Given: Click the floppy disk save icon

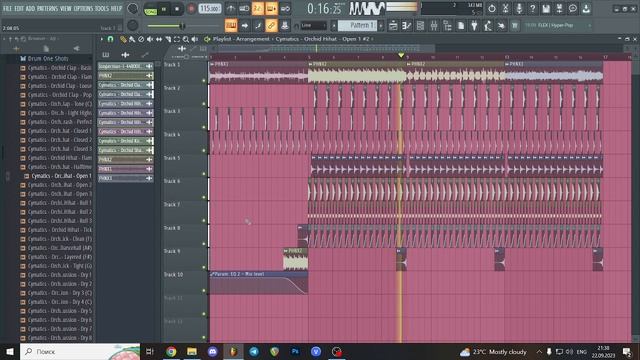Looking at the screenshot, I should 546,8.
